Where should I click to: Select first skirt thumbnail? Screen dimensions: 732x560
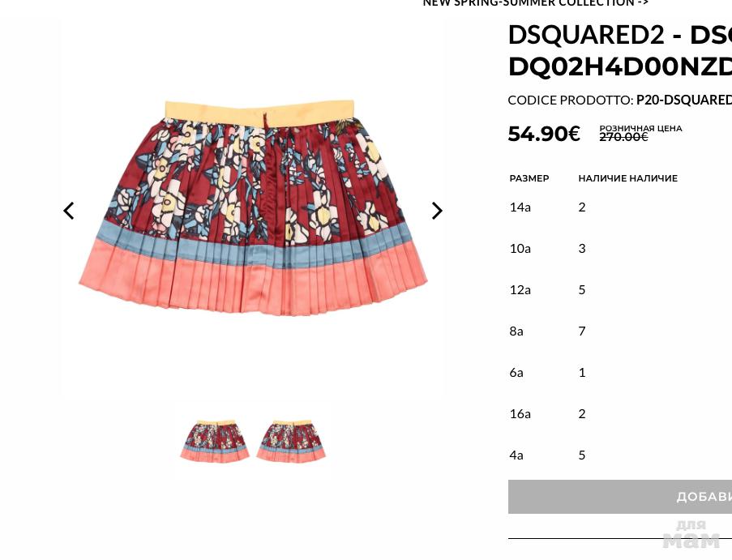click(x=215, y=441)
